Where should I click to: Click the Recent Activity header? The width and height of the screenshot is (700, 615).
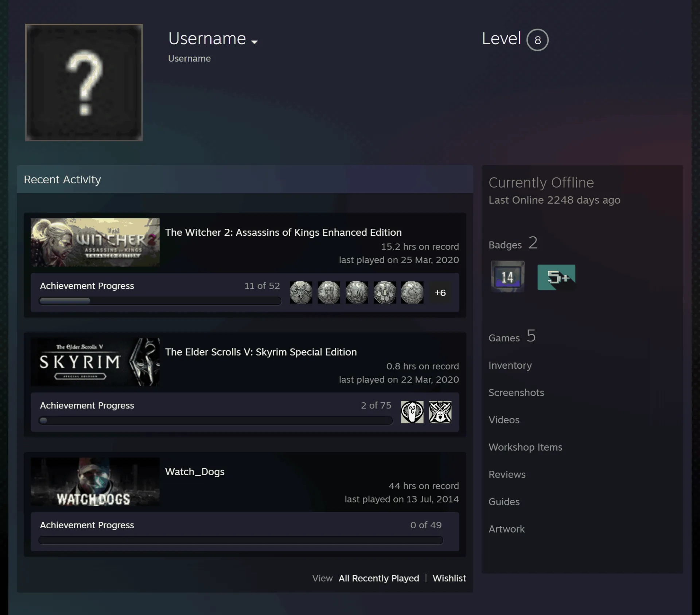coord(245,179)
